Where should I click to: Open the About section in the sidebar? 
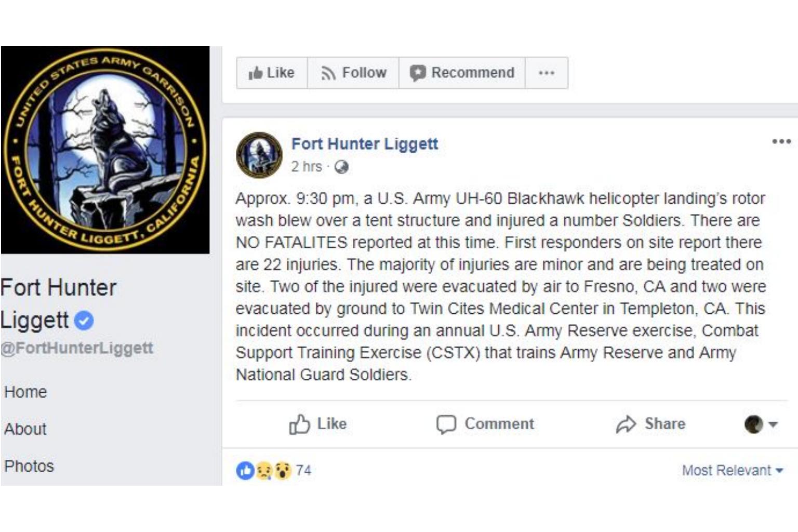coord(25,429)
